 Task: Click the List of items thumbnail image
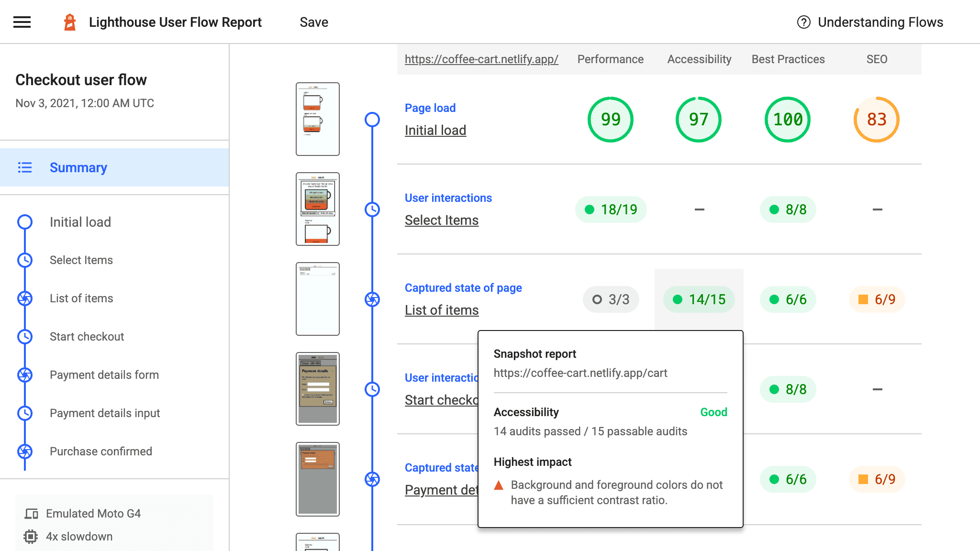318,298
